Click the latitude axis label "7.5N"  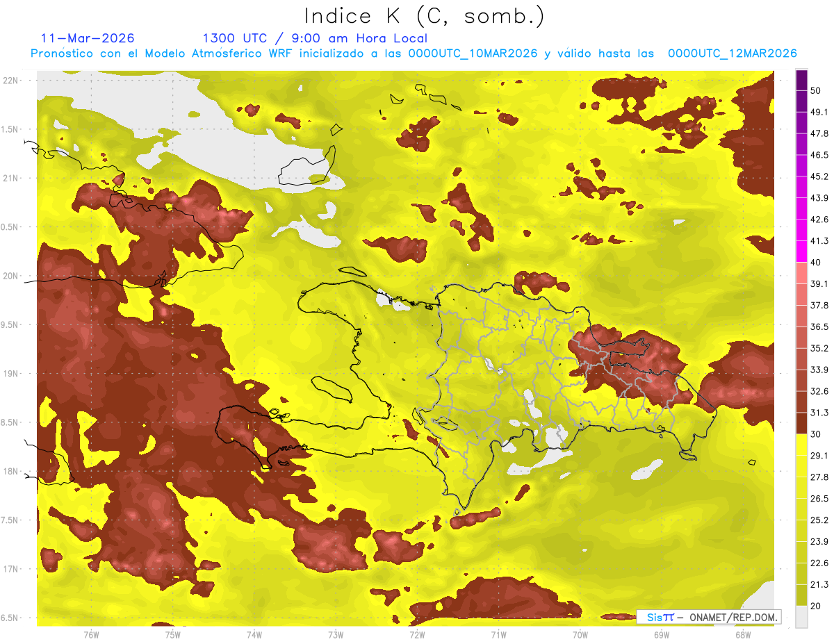pos(10,520)
